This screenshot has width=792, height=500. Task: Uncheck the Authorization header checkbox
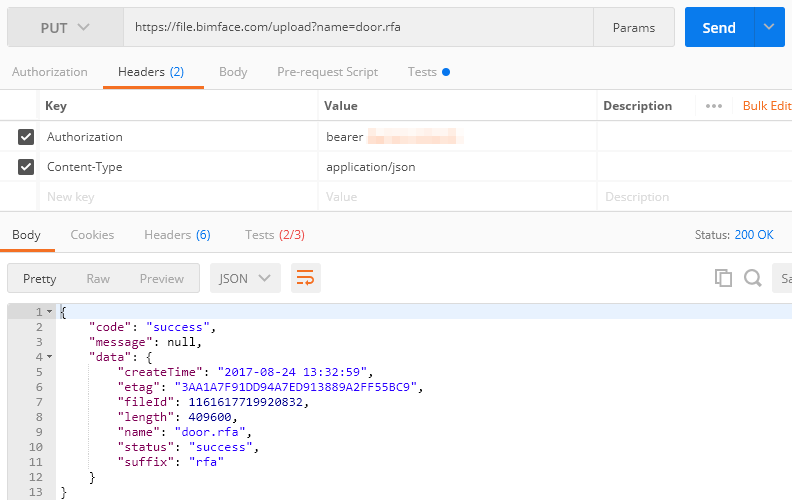(x=26, y=137)
